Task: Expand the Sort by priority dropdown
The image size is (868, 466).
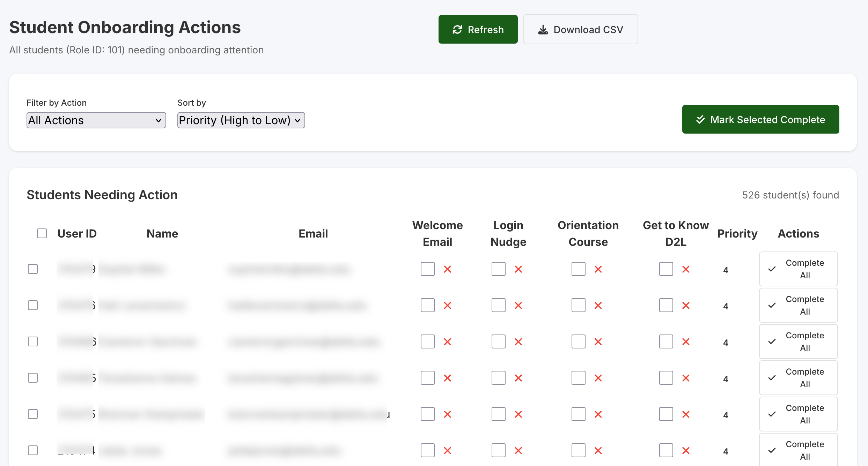Action: (241, 120)
